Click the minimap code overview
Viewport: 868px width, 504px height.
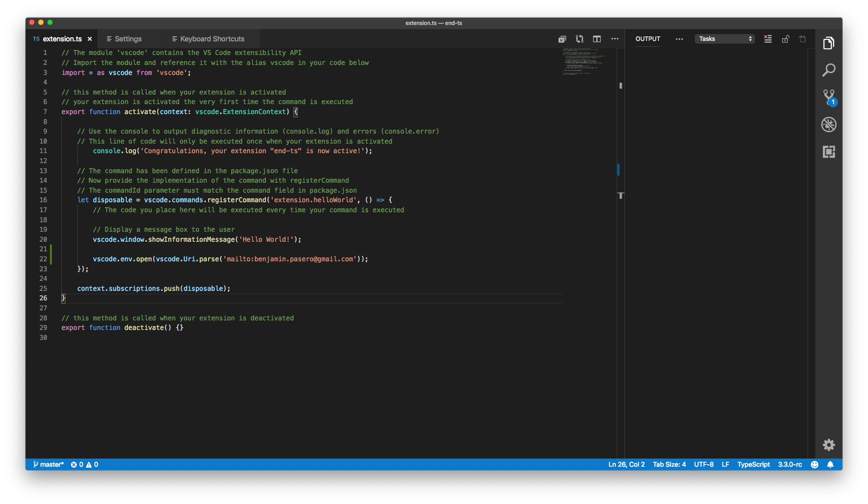pos(584,61)
